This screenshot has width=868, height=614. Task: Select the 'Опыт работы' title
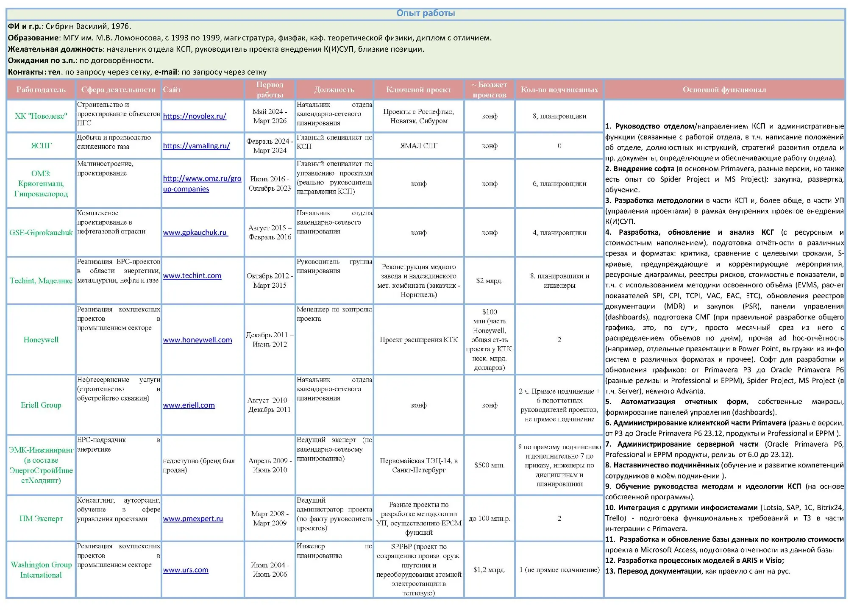[x=426, y=13]
